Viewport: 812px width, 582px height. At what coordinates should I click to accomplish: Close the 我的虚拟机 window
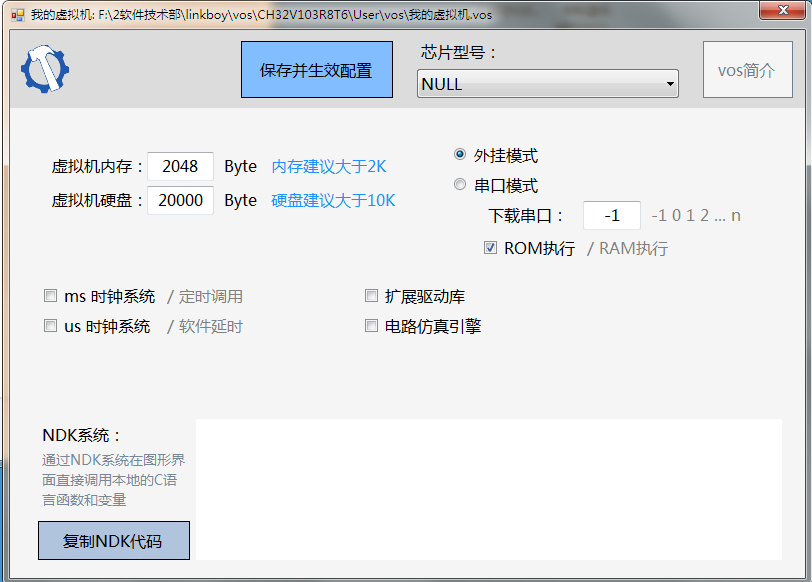coord(782,10)
